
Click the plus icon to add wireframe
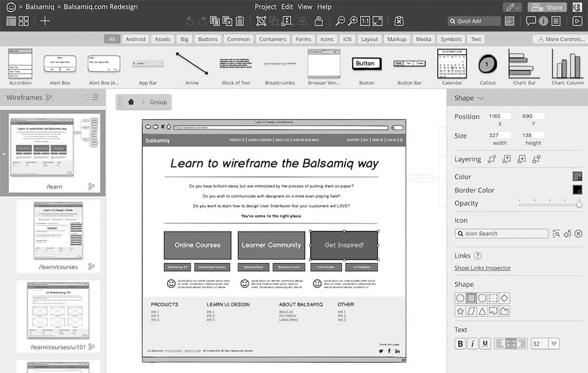(45, 21)
